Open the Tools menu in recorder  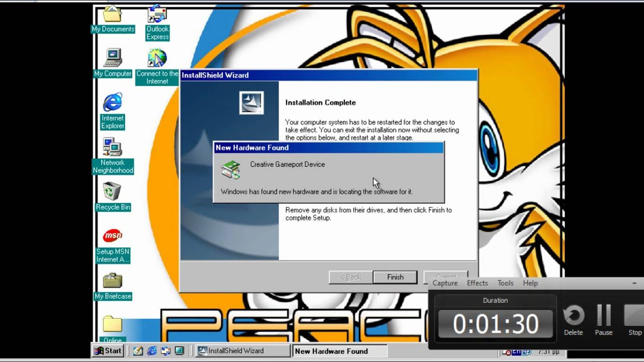click(506, 283)
